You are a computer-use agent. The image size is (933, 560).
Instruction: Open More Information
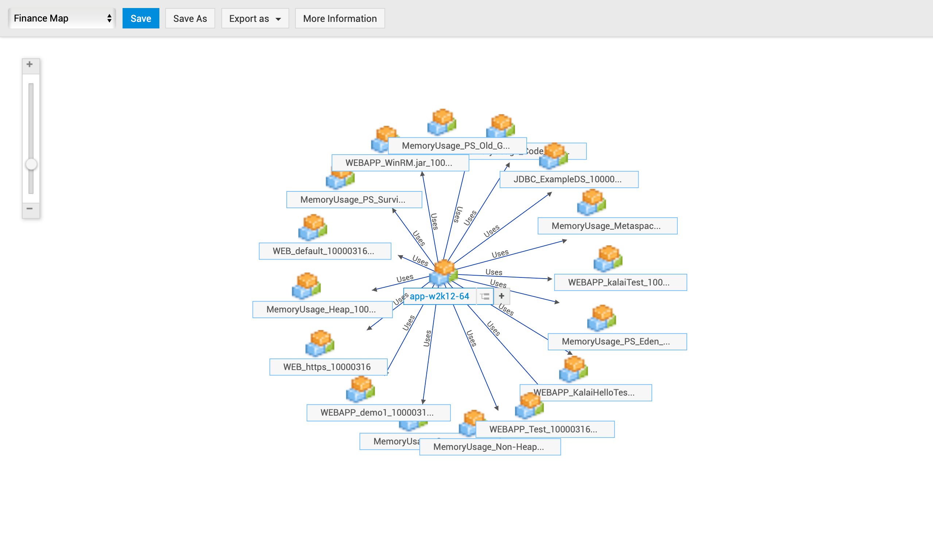(340, 19)
